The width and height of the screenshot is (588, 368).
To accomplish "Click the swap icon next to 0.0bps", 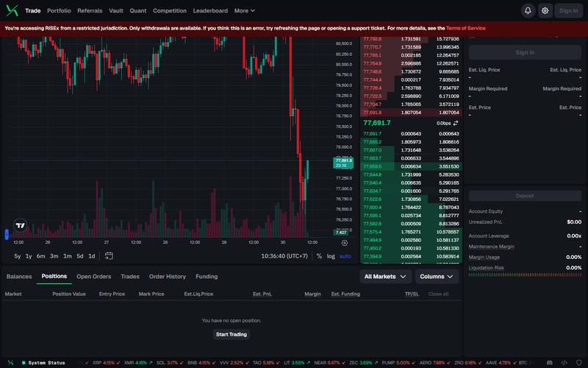I will coord(456,123).
